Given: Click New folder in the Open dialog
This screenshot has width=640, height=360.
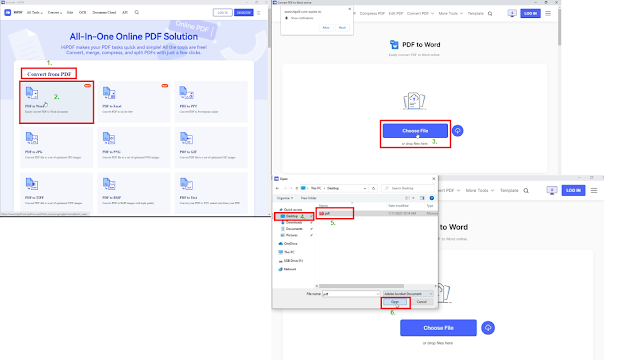Looking at the screenshot, I should [x=309, y=198].
